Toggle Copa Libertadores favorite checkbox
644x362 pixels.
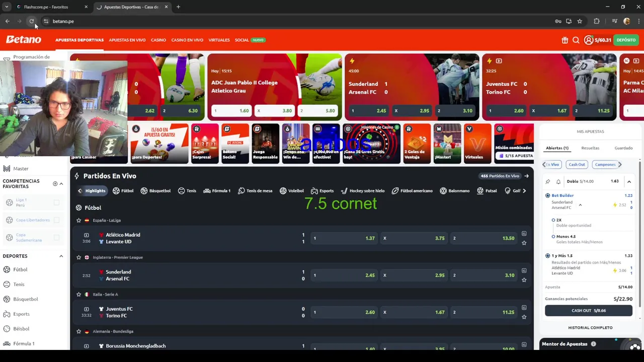coord(56,220)
